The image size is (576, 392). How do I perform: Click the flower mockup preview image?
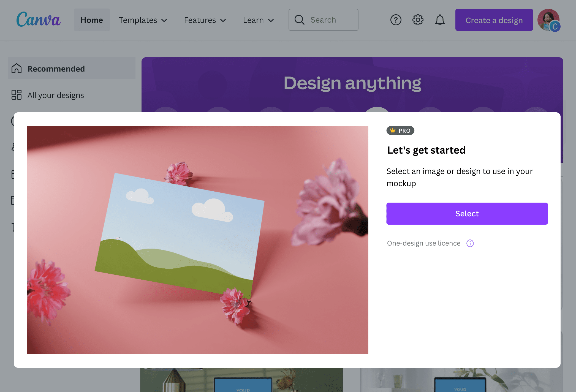coord(197,240)
